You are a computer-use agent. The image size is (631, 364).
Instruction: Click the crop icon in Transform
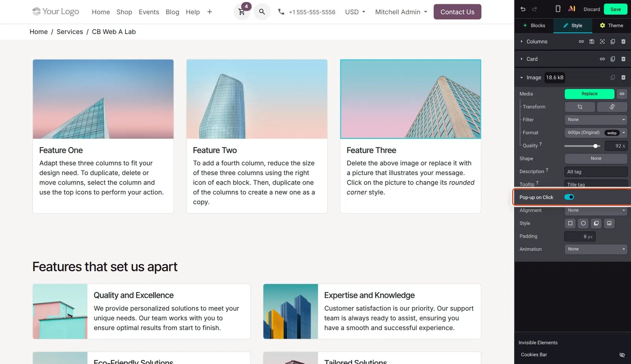click(x=580, y=107)
